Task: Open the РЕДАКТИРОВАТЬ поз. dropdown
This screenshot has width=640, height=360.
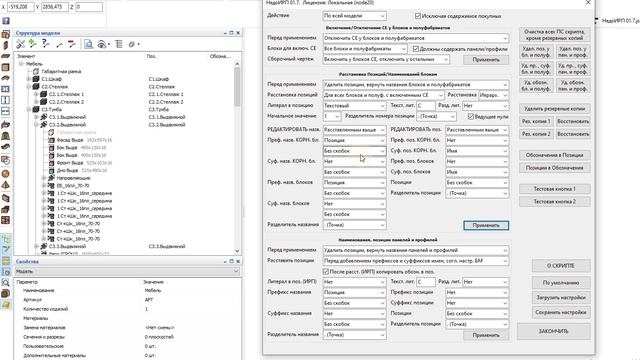Action: [477, 130]
